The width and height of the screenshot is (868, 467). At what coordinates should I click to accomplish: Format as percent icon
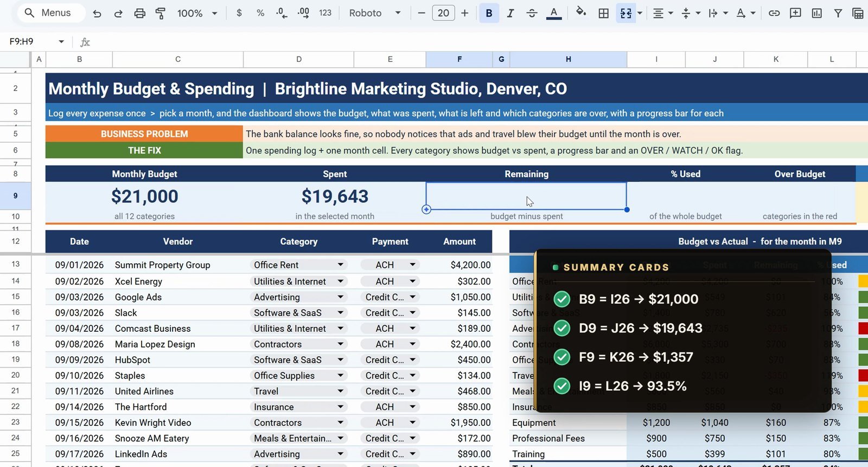pos(260,13)
